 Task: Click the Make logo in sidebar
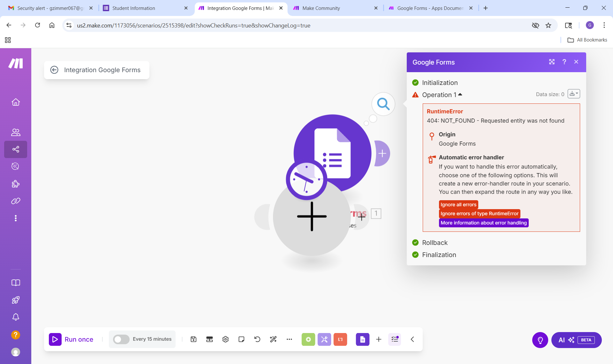pos(16,63)
